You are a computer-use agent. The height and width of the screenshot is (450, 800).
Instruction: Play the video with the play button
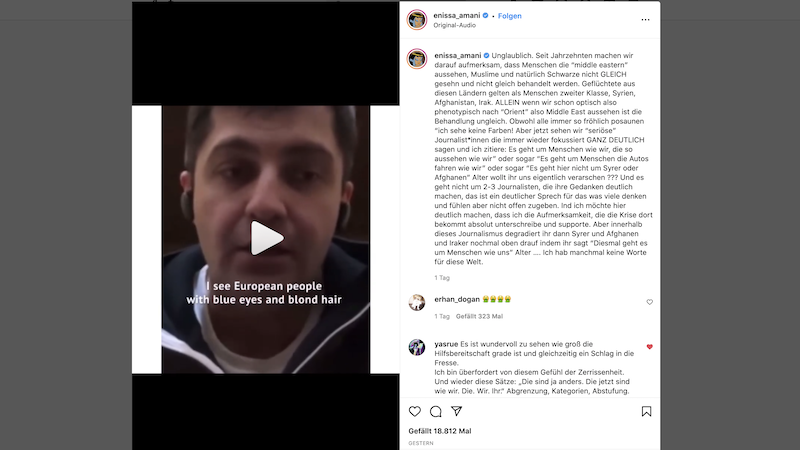[x=267, y=238]
